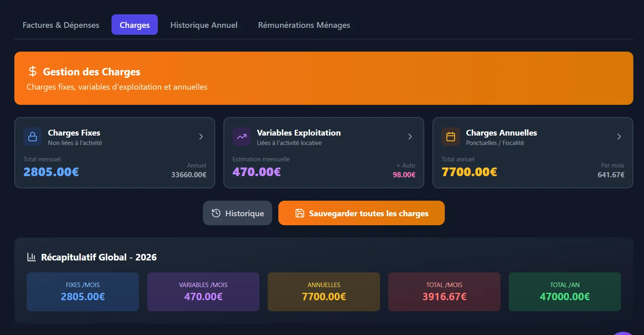Go to the Rémunérations Ménages tab
Viewport: 644px width, 335px height.
pyautogui.click(x=304, y=25)
